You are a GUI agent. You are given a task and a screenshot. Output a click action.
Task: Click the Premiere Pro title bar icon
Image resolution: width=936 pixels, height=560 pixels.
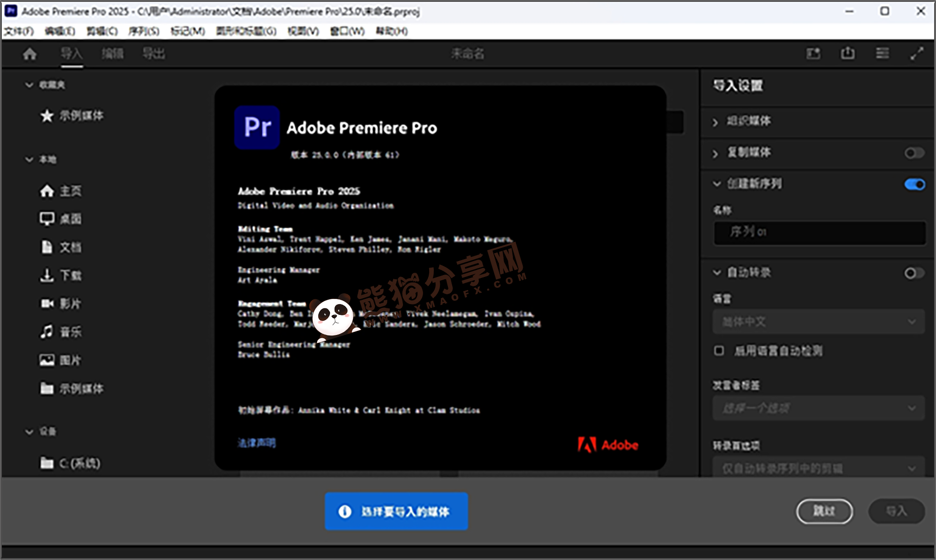(x=11, y=11)
